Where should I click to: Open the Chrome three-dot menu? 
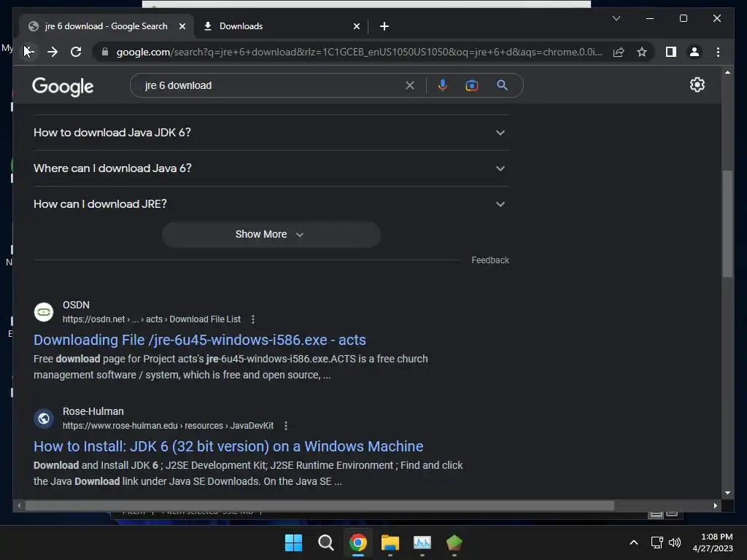[718, 52]
